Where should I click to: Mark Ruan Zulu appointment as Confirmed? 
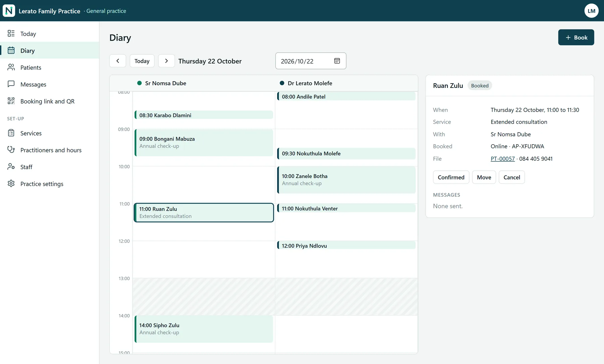coord(451,177)
